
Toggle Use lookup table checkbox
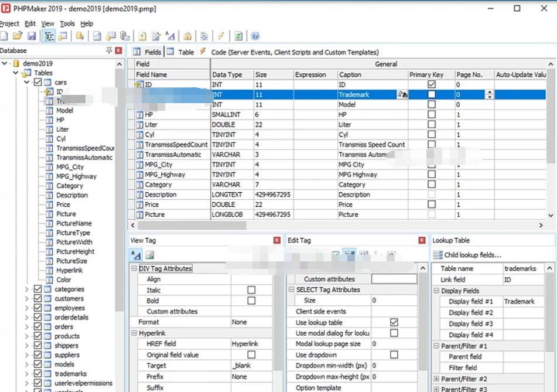click(x=394, y=322)
